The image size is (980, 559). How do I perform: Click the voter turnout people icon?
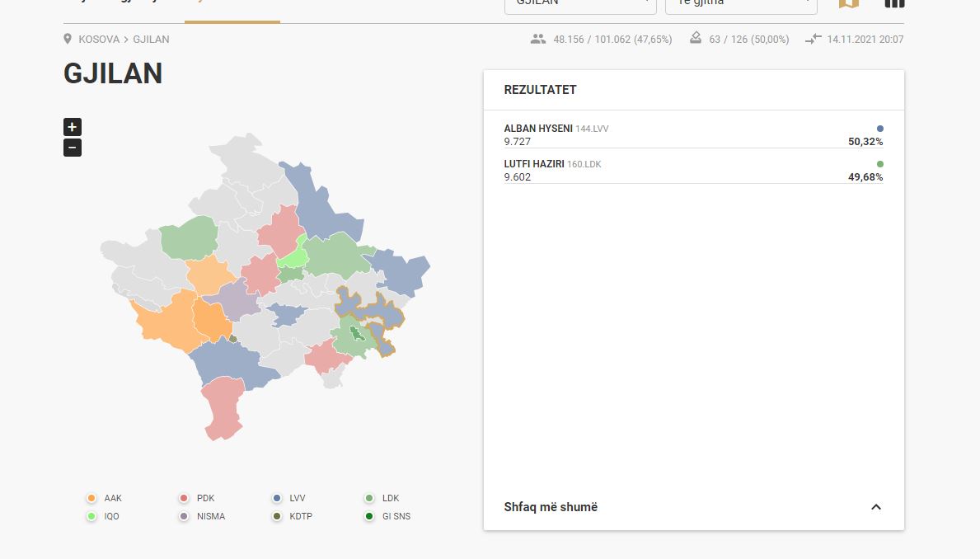tap(538, 39)
